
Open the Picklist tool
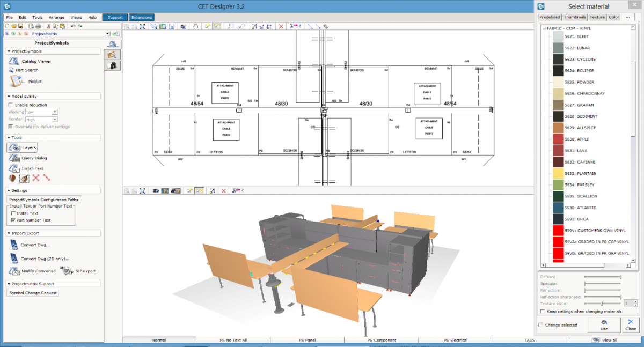click(16, 81)
